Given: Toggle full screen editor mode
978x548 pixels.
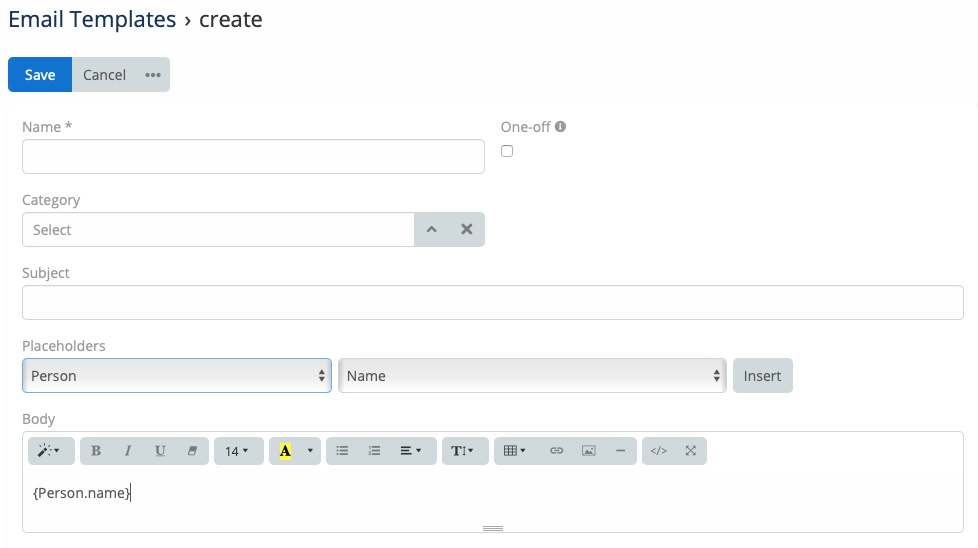Looking at the screenshot, I should pos(690,451).
